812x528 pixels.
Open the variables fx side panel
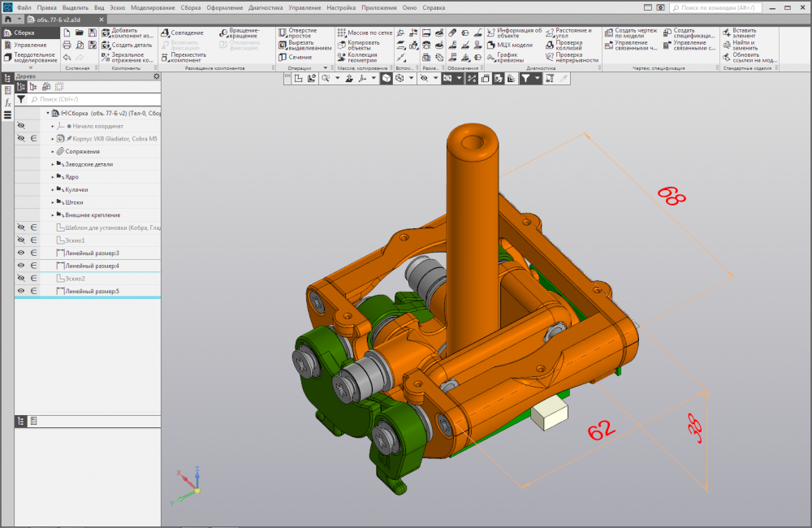click(x=7, y=102)
